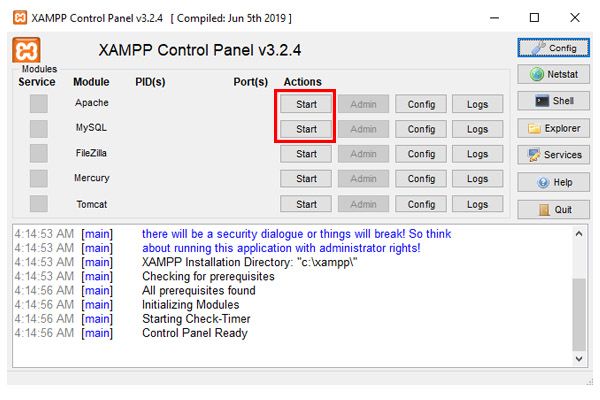Open the Explorer folder button

[553, 128]
